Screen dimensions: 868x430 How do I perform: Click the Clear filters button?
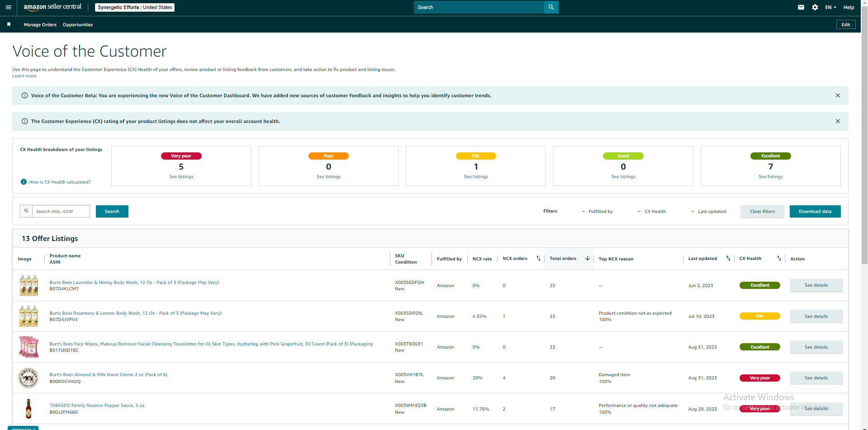point(763,211)
